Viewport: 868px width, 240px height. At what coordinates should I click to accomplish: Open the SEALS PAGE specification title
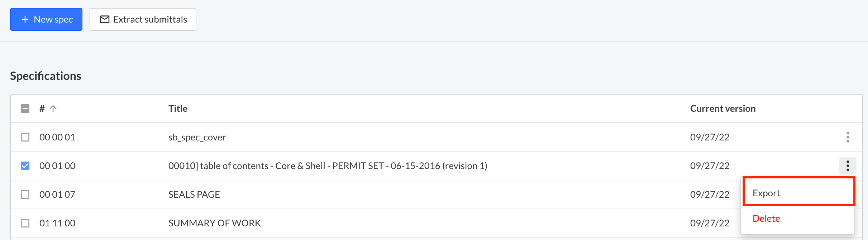(x=194, y=195)
